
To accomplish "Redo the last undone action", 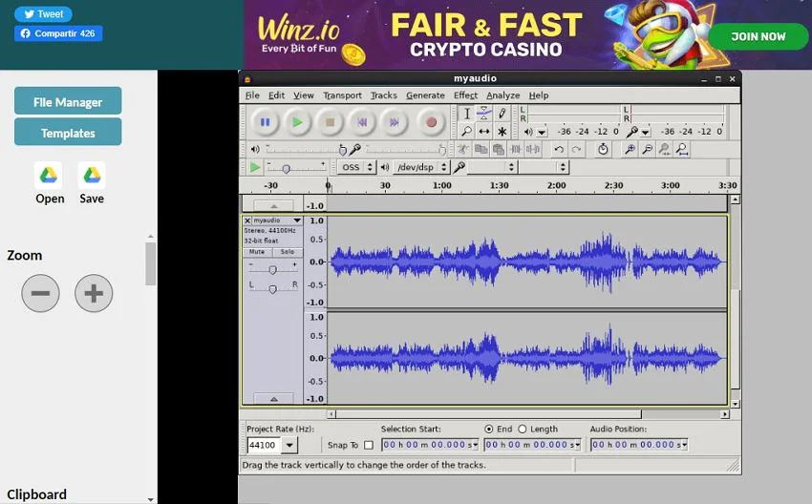I will pyautogui.click(x=576, y=150).
